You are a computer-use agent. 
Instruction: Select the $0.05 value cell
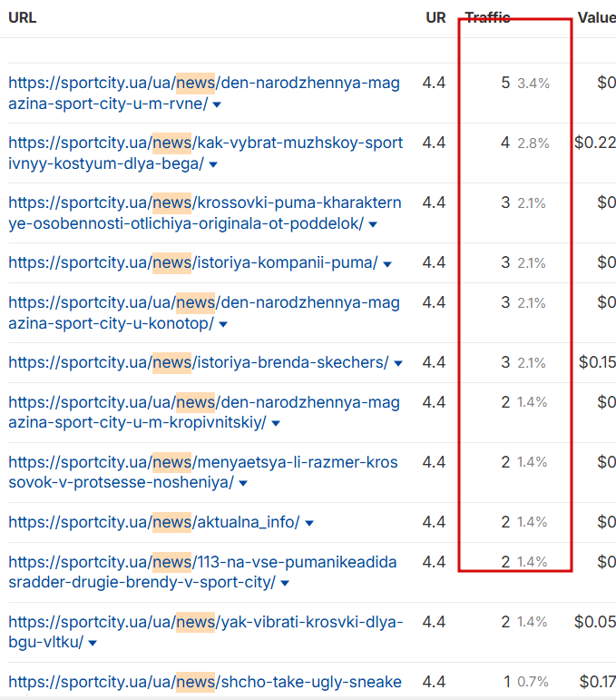(x=595, y=622)
